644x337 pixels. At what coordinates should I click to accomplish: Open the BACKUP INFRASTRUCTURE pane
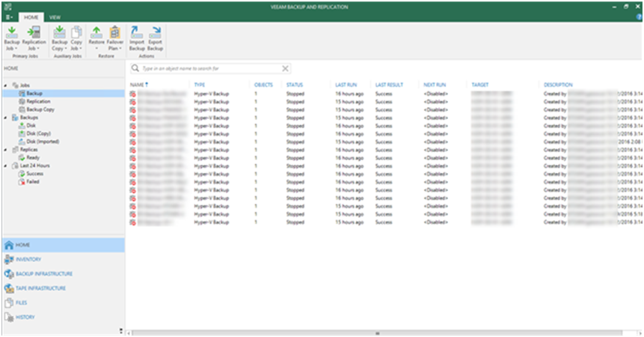pyautogui.click(x=64, y=273)
